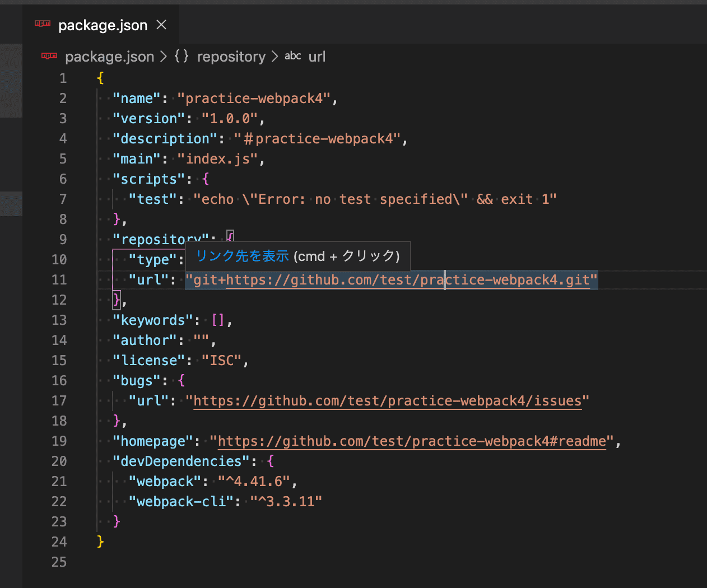This screenshot has height=588, width=707.
Task: Click chevron after repository in breadcrumb
Action: 275,57
